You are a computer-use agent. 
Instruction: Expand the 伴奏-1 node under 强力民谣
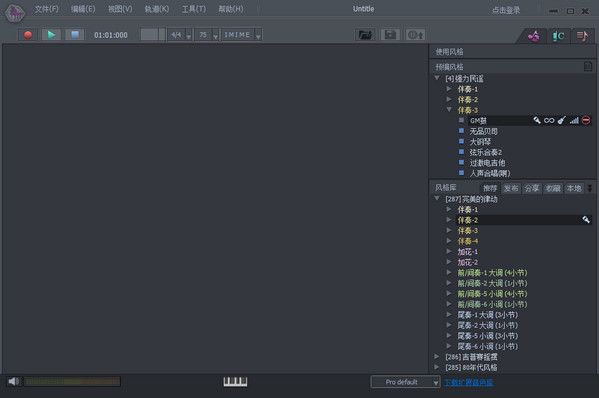tap(449, 89)
